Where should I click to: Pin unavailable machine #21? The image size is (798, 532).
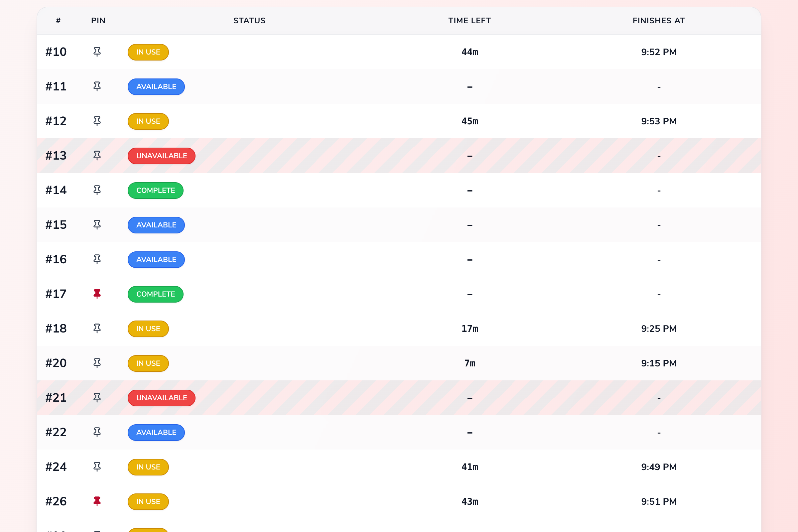(x=97, y=398)
